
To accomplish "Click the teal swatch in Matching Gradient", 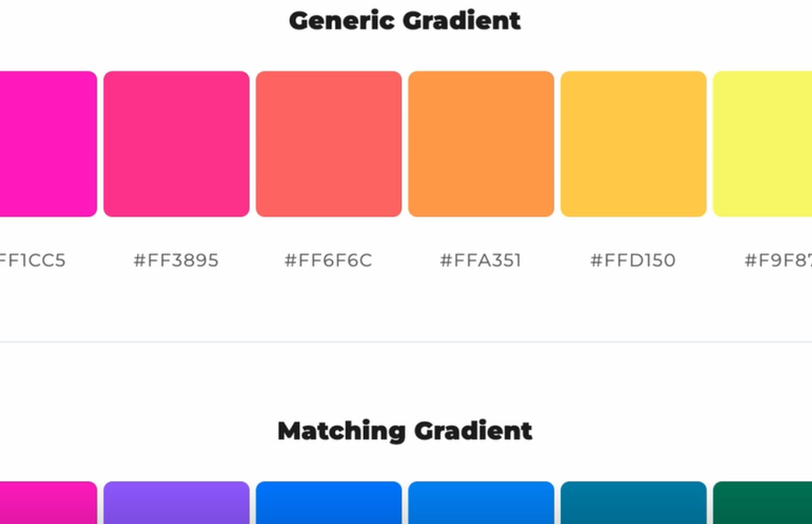I will (633, 503).
